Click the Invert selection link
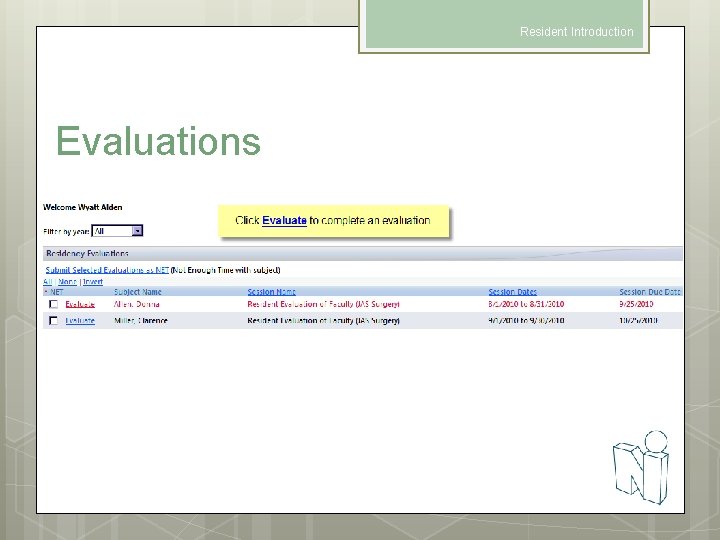The height and width of the screenshot is (540, 720). tap(93, 281)
